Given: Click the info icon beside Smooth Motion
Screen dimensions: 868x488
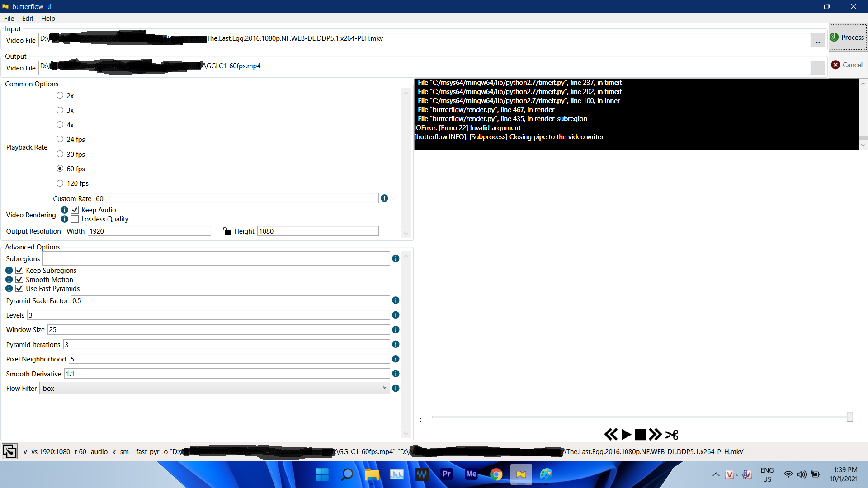Looking at the screenshot, I should point(9,279).
